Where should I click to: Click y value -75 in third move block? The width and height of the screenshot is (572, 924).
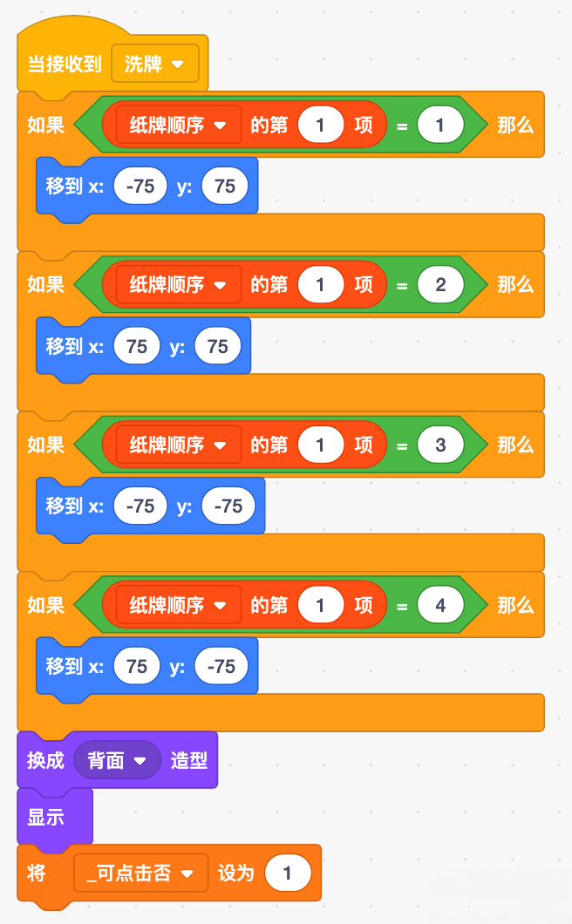(228, 506)
